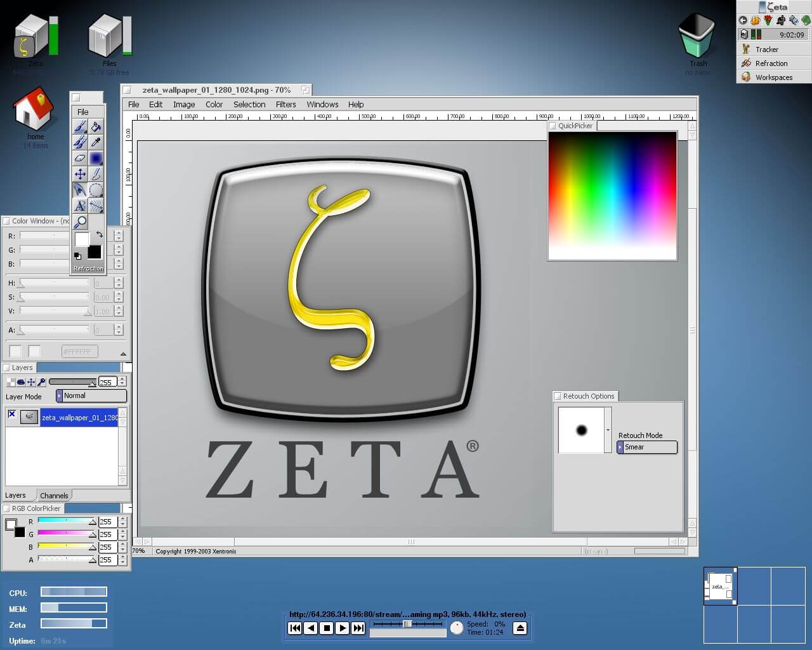Swap foreground and background colors arrow

100,234
